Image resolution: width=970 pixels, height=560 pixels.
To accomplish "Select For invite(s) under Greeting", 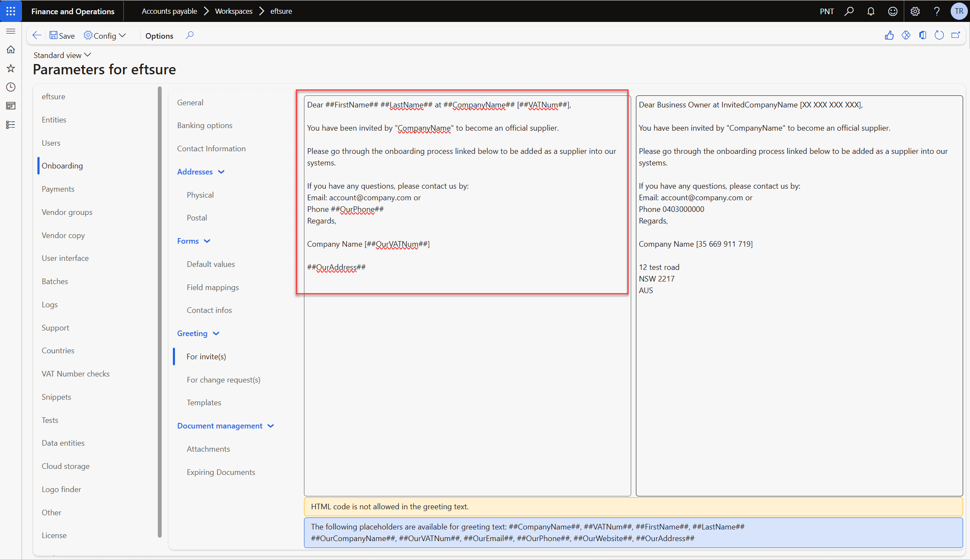I will click(206, 357).
